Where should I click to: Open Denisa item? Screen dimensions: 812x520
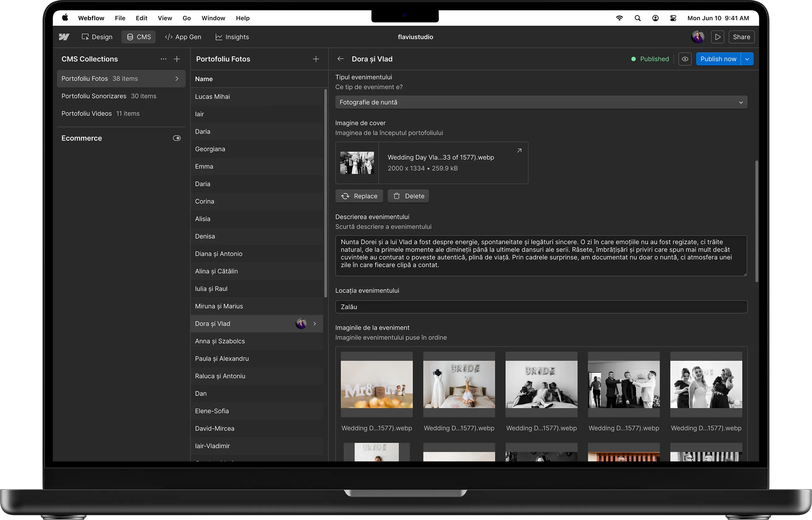tap(257, 237)
